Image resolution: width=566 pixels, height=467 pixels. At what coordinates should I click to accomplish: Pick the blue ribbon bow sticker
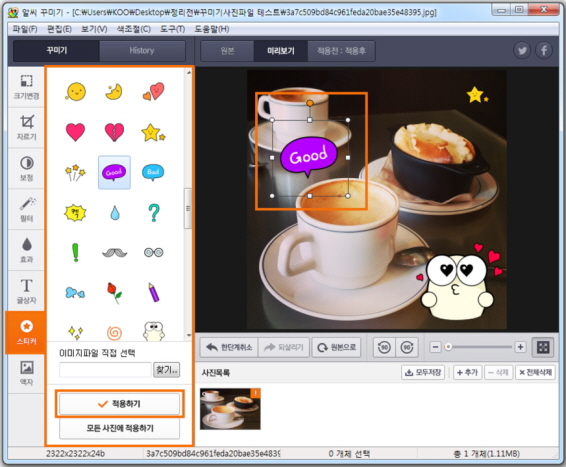75,293
